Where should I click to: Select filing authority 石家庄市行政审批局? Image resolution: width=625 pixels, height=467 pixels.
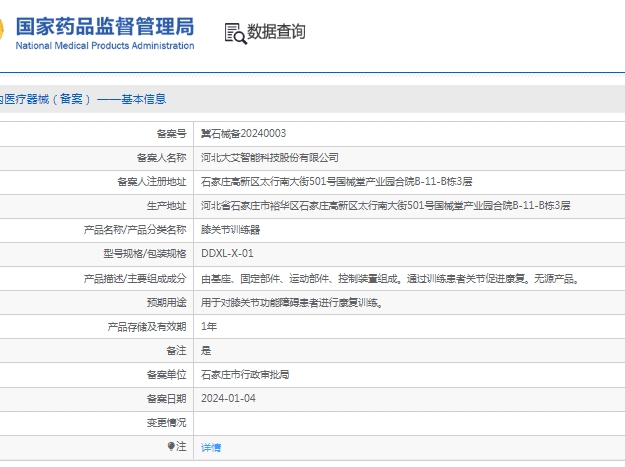pyautogui.click(x=245, y=375)
